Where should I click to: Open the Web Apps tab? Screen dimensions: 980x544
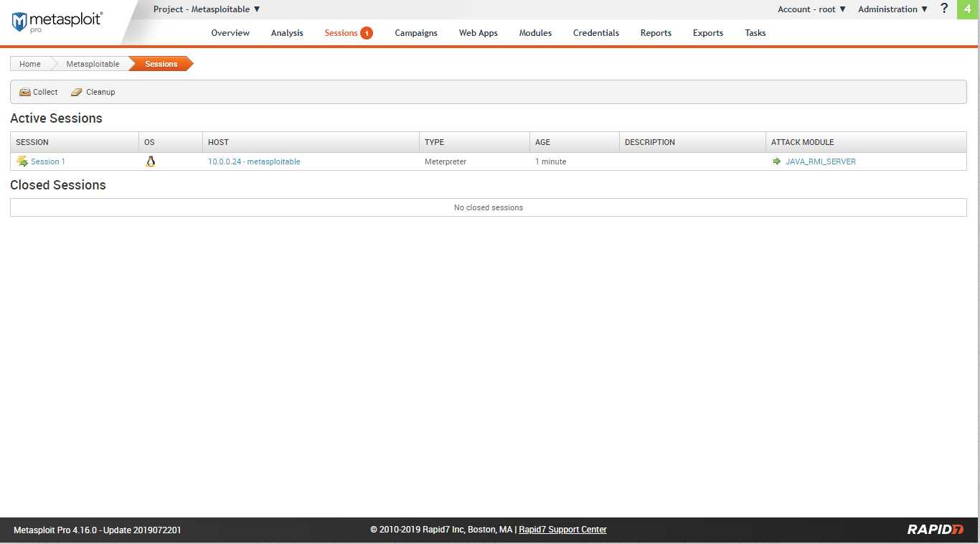click(479, 33)
